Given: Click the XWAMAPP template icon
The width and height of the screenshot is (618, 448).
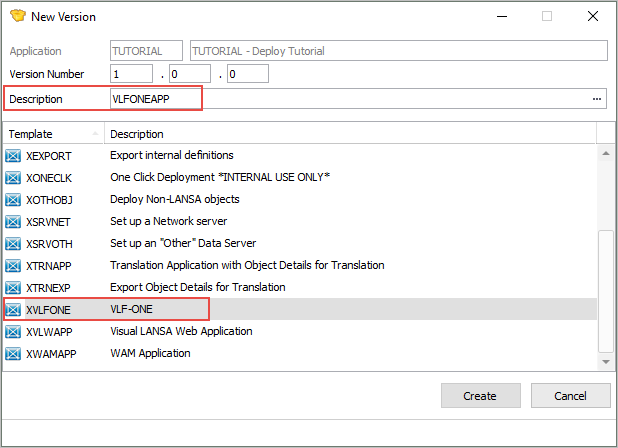Looking at the screenshot, I should point(14,353).
